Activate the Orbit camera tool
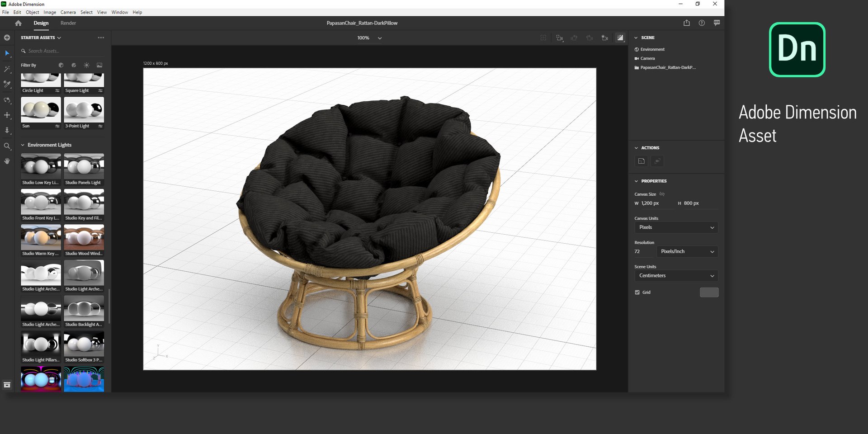868x434 pixels. (7, 100)
